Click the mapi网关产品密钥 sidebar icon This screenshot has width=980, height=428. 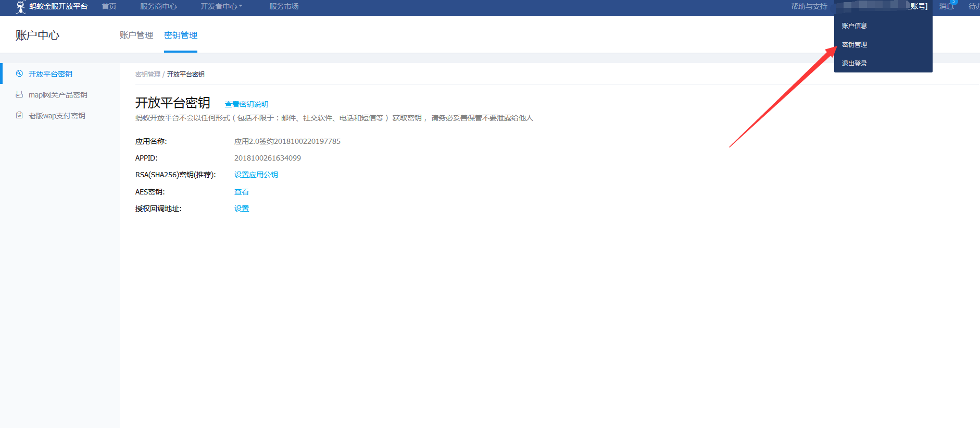coord(19,94)
